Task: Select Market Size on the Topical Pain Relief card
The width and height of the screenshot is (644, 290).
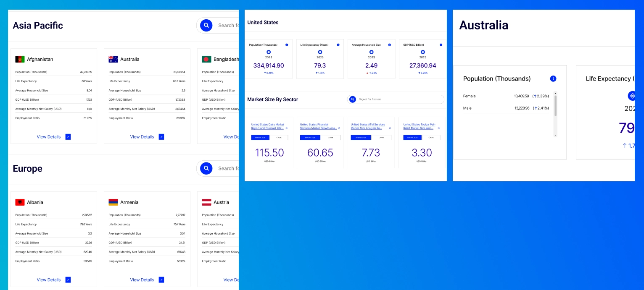Action: [412, 138]
